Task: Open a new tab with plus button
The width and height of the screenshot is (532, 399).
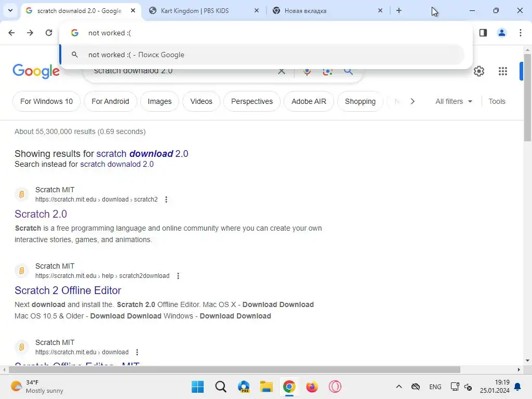Action: 399,10
